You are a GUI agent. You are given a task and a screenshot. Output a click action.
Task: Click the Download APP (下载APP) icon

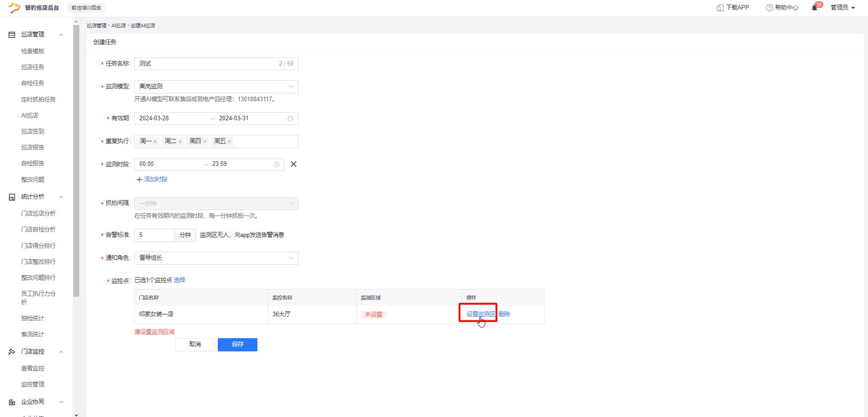(x=720, y=8)
